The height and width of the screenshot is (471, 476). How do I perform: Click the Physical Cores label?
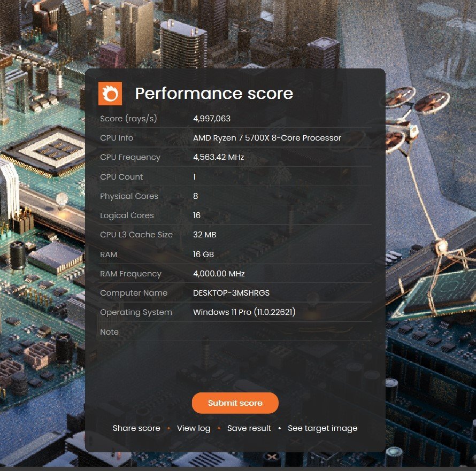click(x=129, y=196)
